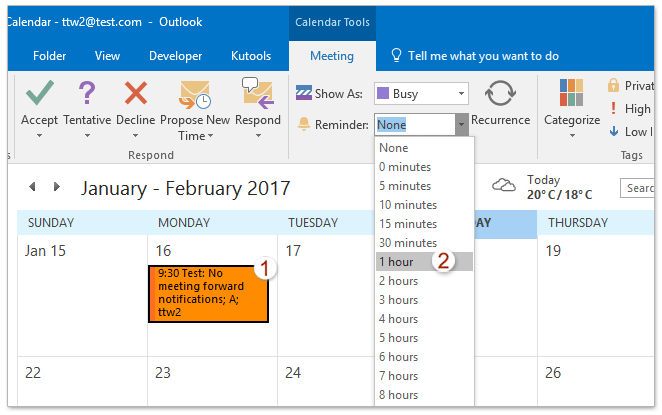
Task: Go to previous period with left arrow
Action: (x=32, y=186)
